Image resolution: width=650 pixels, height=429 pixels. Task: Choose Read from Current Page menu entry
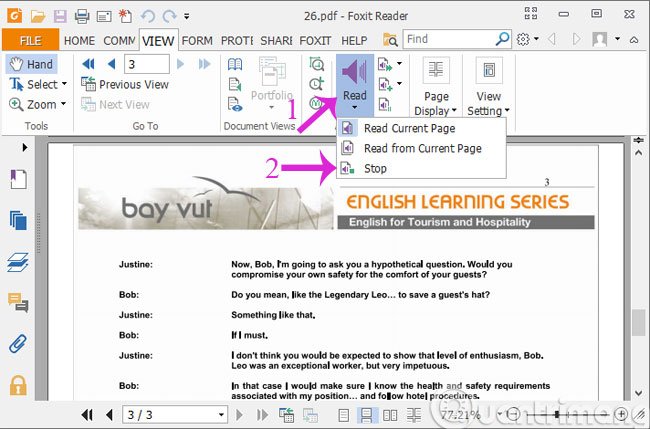tap(422, 148)
